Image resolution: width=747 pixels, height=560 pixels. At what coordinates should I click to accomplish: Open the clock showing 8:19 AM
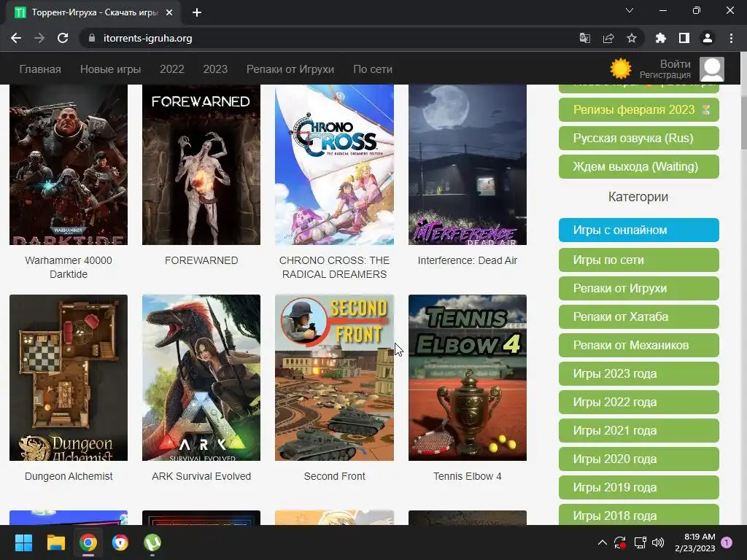tap(695, 542)
